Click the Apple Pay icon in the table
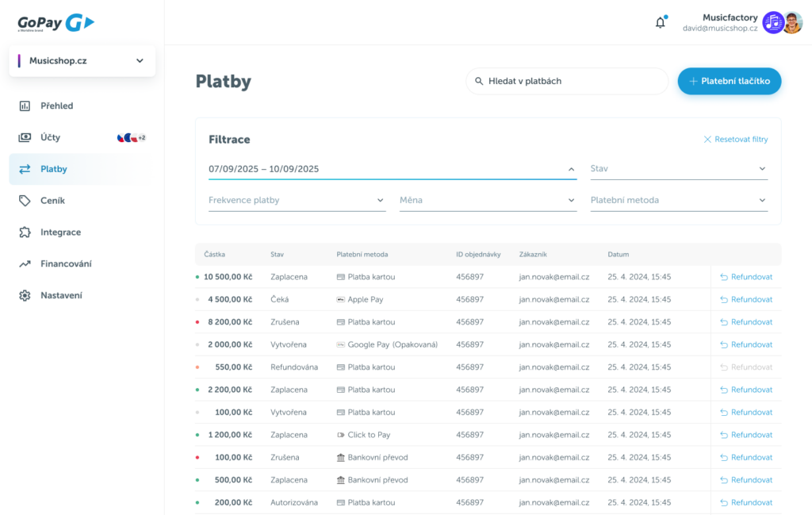812x515 pixels. (x=341, y=299)
